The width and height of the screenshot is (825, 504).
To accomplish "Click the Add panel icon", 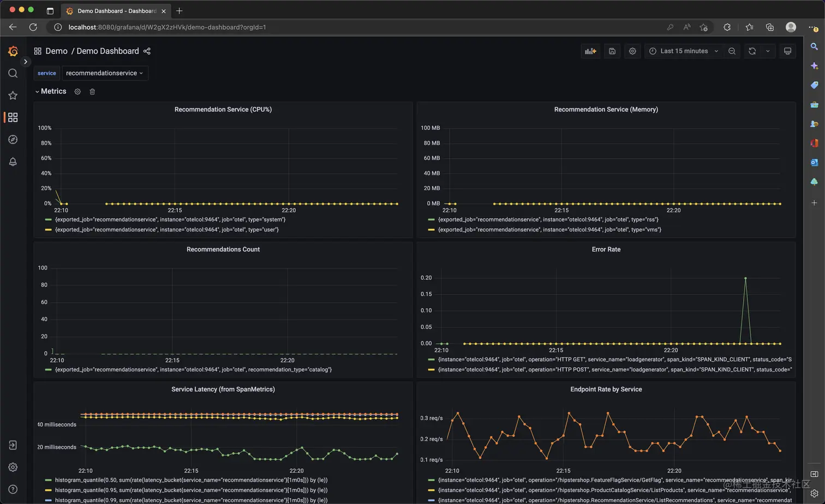I will [x=590, y=51].
